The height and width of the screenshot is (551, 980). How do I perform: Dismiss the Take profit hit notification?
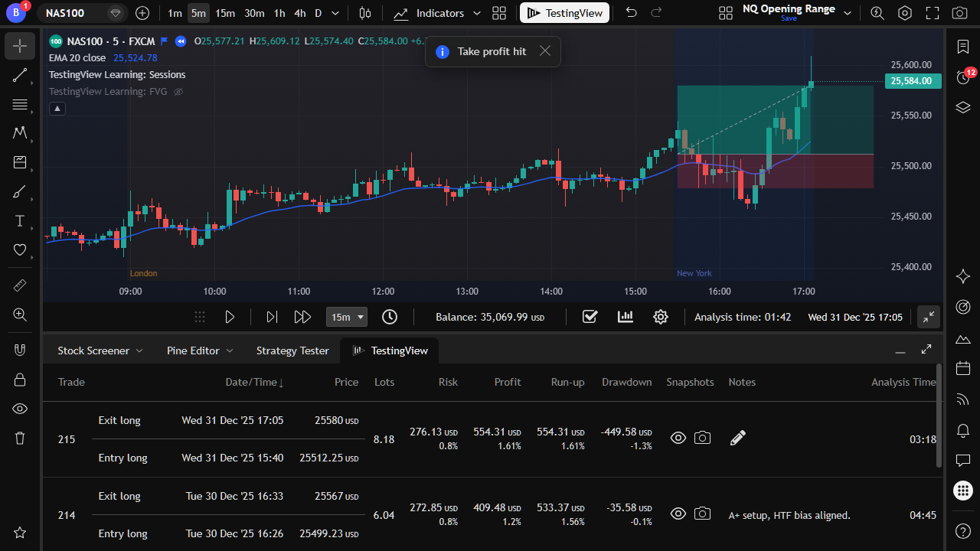point(545,51)
